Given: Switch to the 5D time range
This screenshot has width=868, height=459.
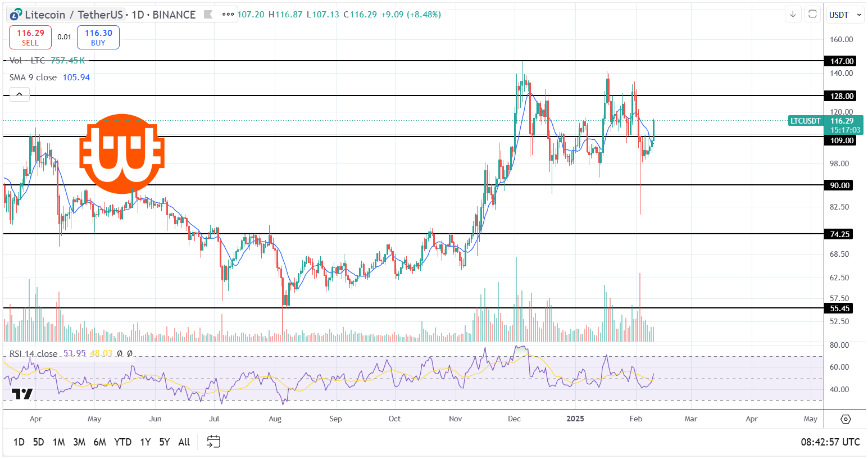Looking at the screenshot, I should (x=38, y=442).
